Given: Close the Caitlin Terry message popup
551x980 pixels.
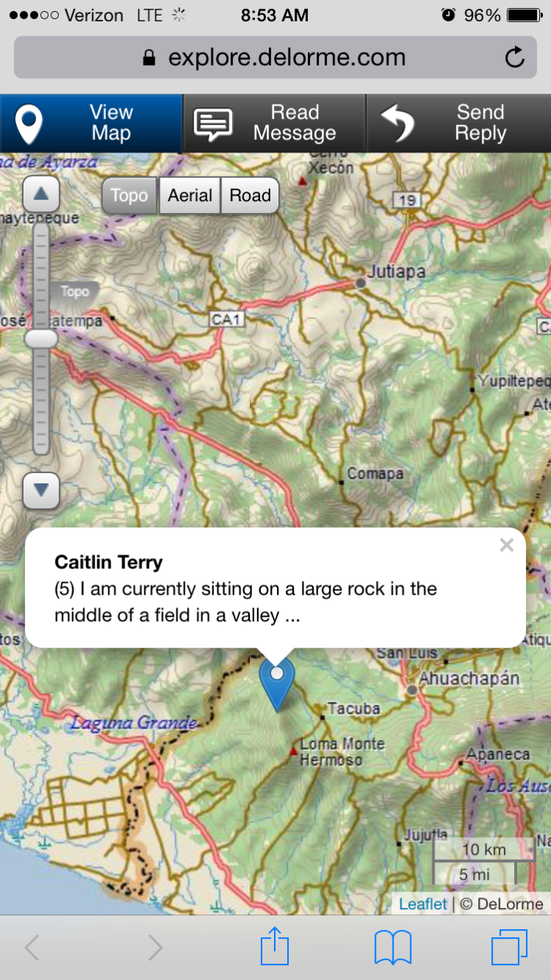Looking at the screenshot, I should 506,545.
